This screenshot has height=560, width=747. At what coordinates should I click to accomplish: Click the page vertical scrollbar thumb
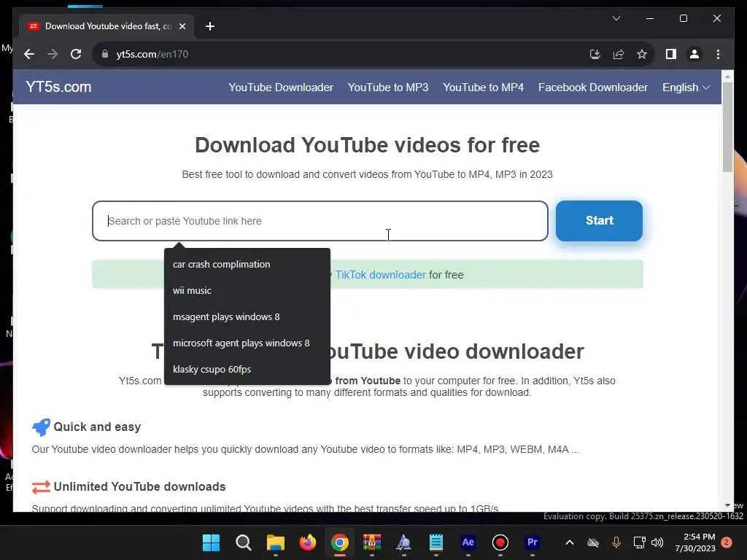pyautogui.click(x=727, y=127)
